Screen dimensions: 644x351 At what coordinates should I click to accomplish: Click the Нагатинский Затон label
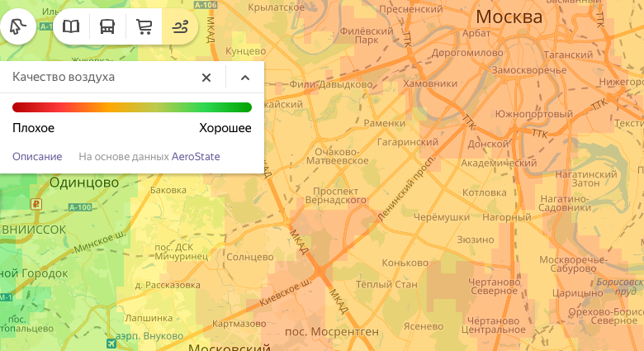pos(585,178)
